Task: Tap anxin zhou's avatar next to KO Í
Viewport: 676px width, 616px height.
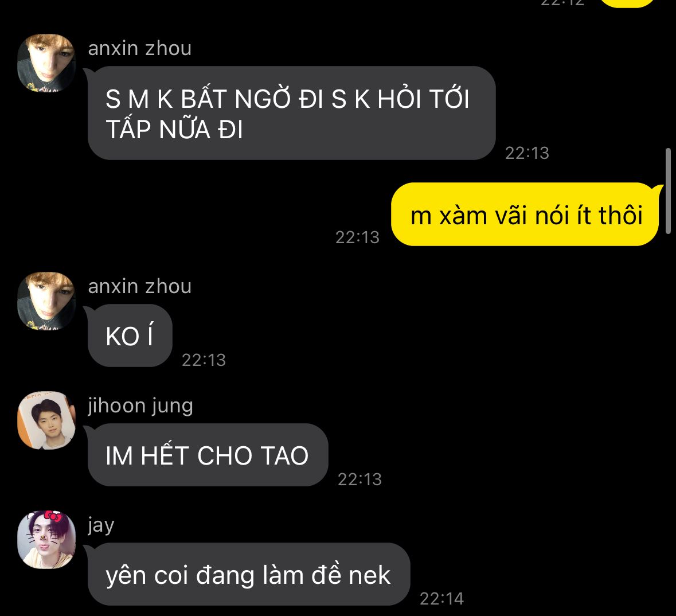Action: coord(46,301)
